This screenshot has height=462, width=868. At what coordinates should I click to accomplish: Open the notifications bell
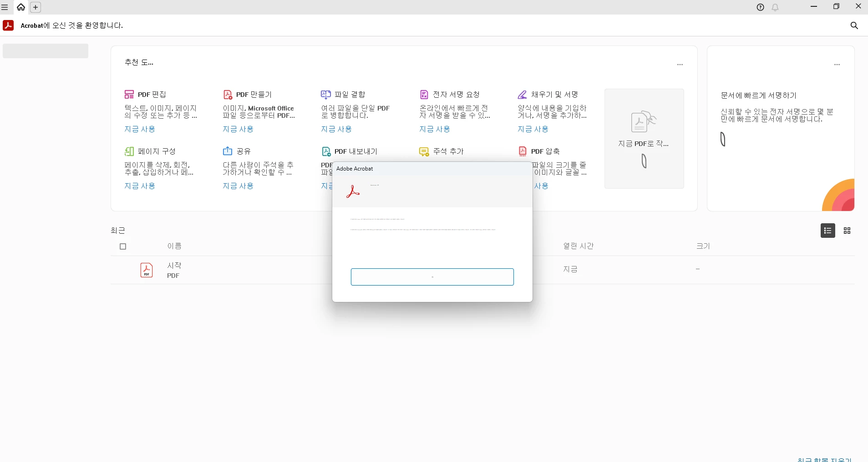click(x=775, y=7)
